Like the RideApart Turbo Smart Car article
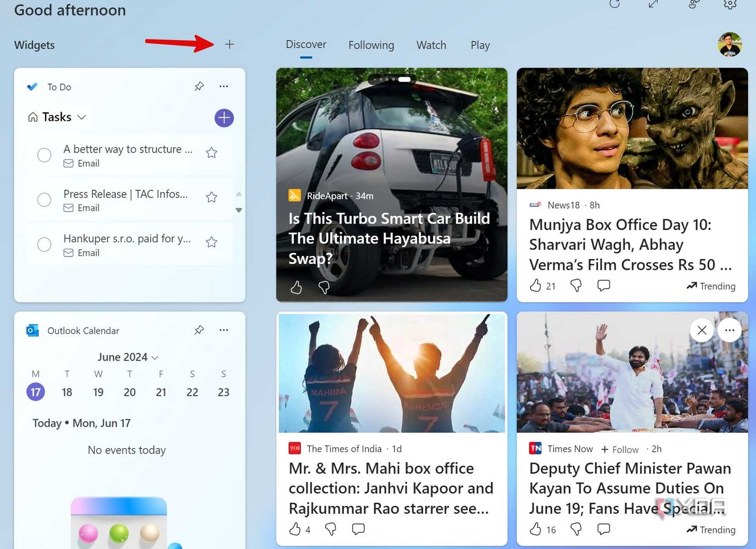 point(296,287)
